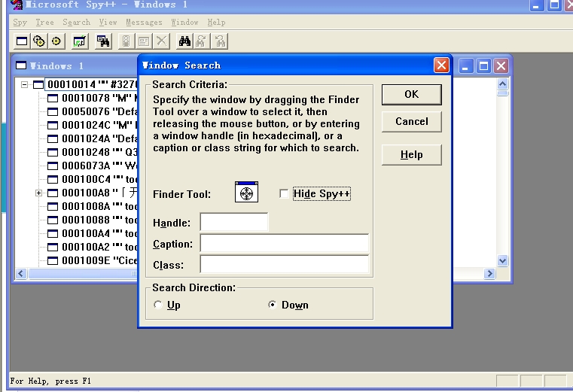Open the Messages menu
This screenshot has width=573, height=392.
pyautogui.click(x=144, y=23)
